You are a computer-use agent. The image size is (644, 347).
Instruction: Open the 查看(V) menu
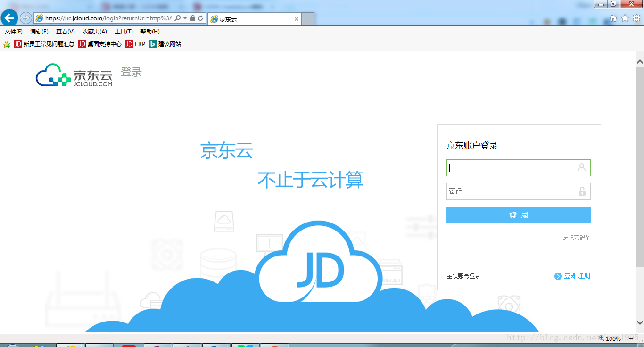tap(65, 32)
